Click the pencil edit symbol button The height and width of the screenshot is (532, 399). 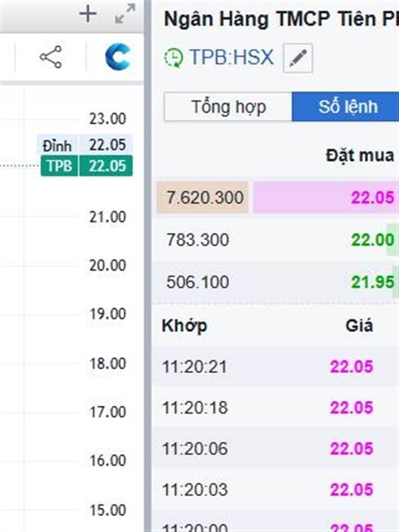tap(297, 58)
